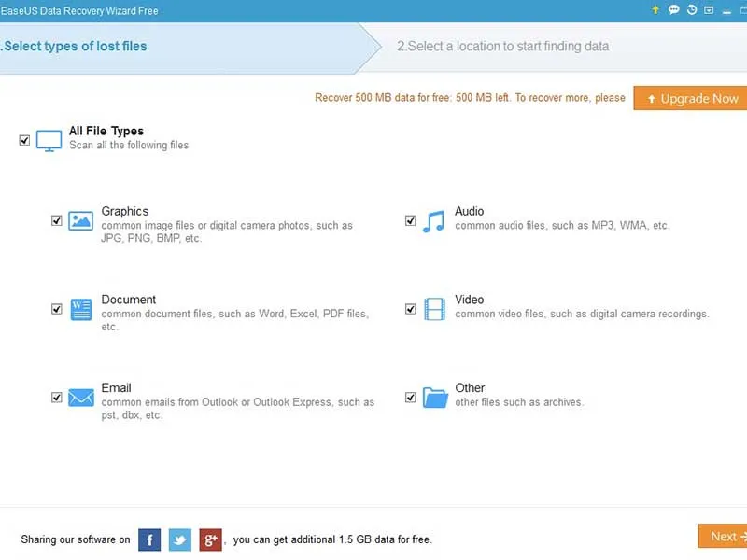Click the Next button

pos(722,536)
